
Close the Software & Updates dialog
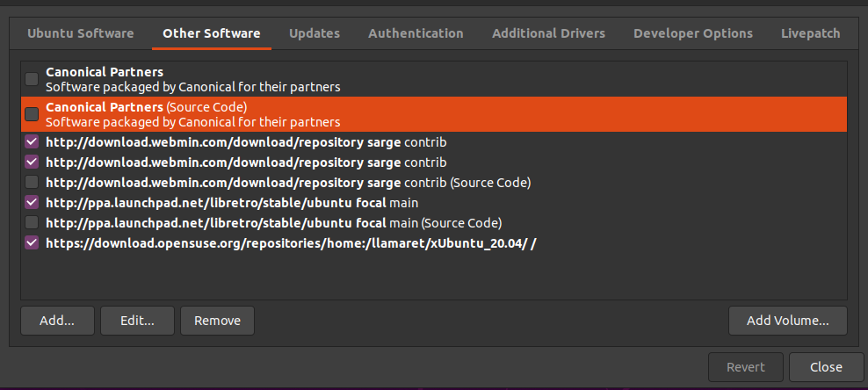pos(826,367)
